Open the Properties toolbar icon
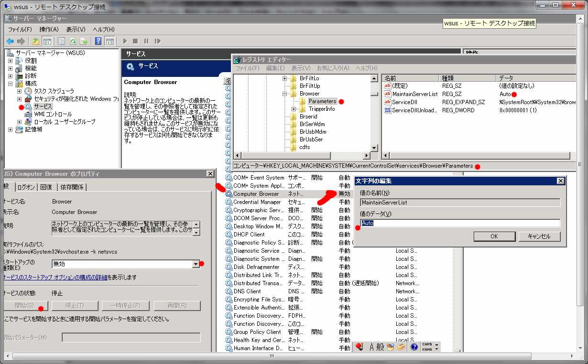 point(62,41)
